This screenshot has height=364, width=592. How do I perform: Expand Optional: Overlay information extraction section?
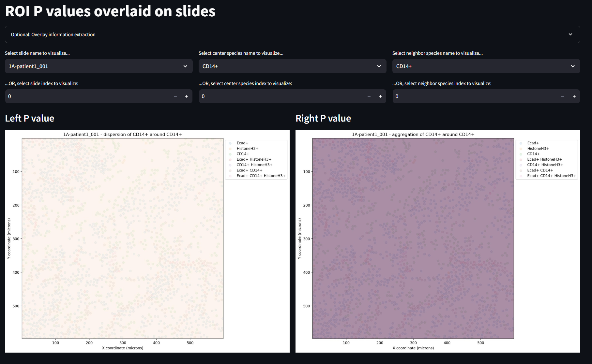point(292,35)
